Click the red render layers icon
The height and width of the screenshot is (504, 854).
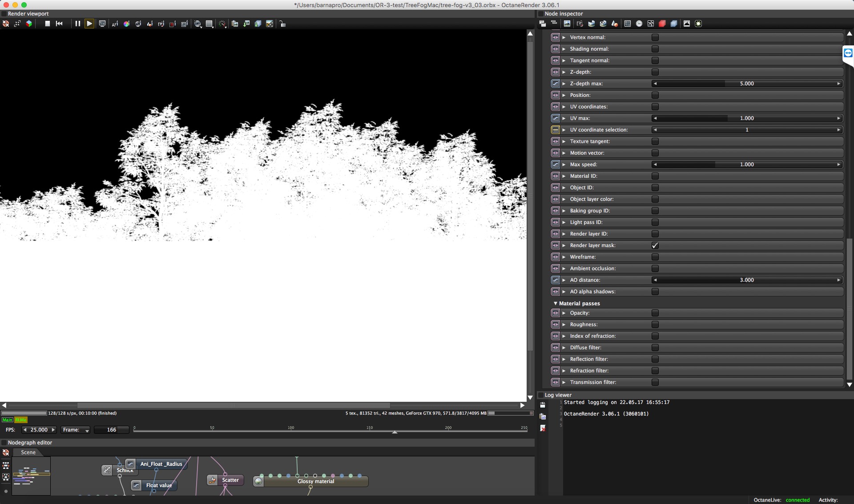click(x=662, y=24)
